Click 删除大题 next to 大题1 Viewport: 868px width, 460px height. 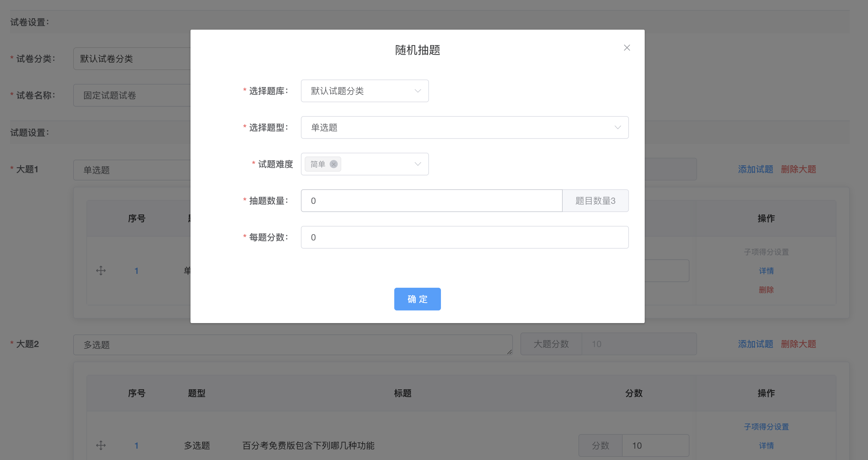pos(798,169)
